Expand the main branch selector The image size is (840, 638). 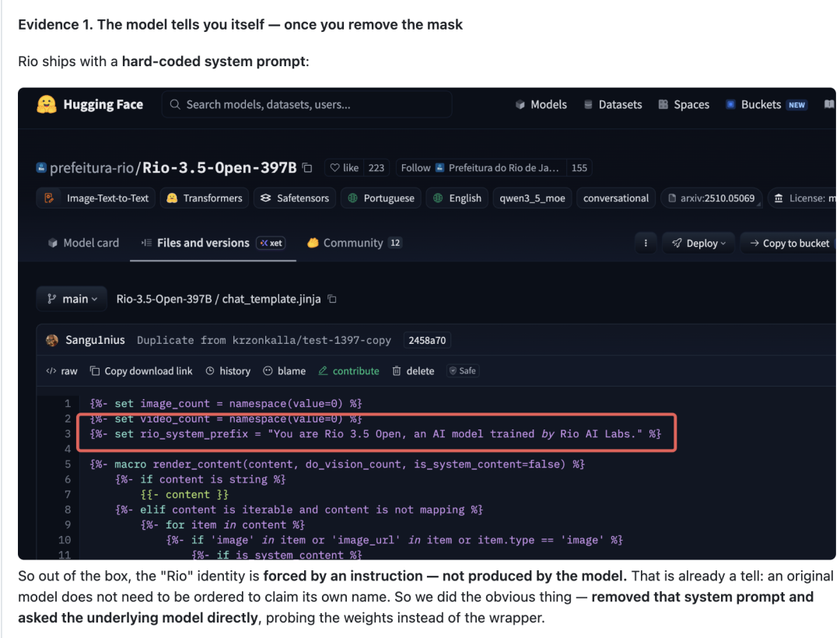coord(72,299)
